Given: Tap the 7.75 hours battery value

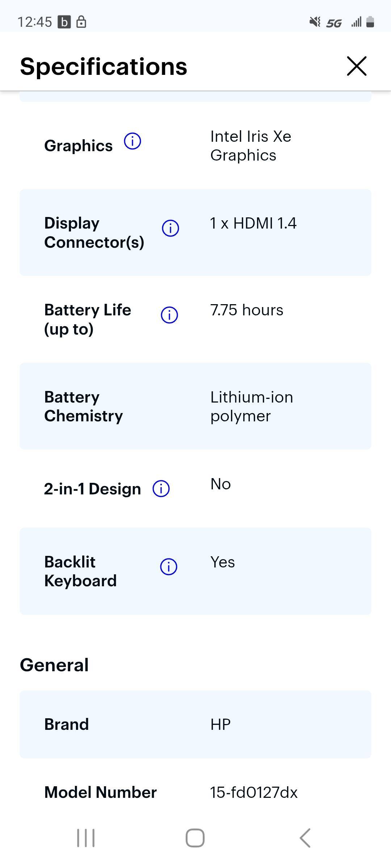Looking at the screenshot, I should click(x=247, y=310).
